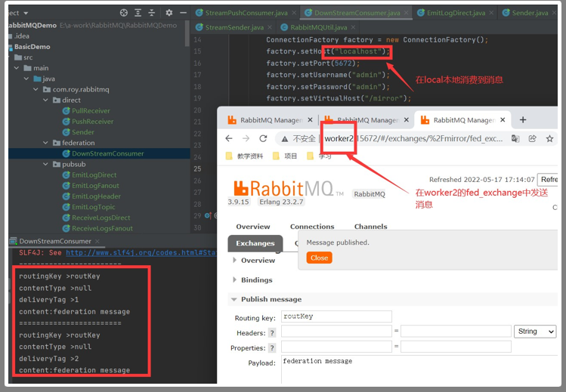This screenshot has width=566, height=392.
Task: Click the gutter override icon on line 29
Action: (208, 216)
